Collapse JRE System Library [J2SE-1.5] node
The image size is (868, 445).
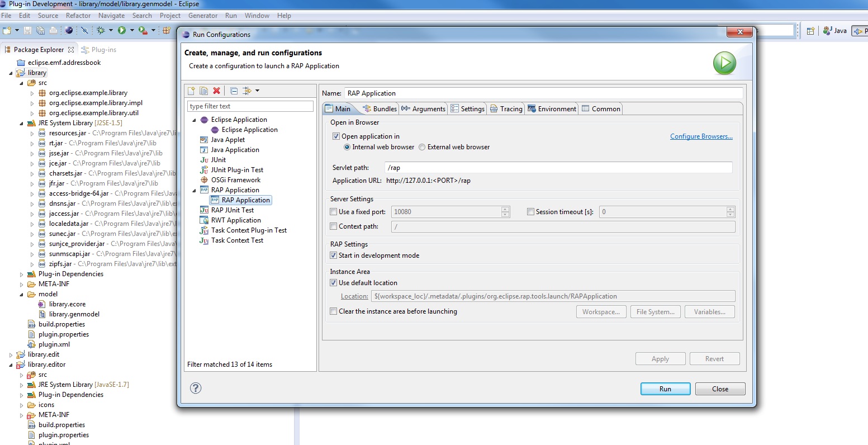21,123
